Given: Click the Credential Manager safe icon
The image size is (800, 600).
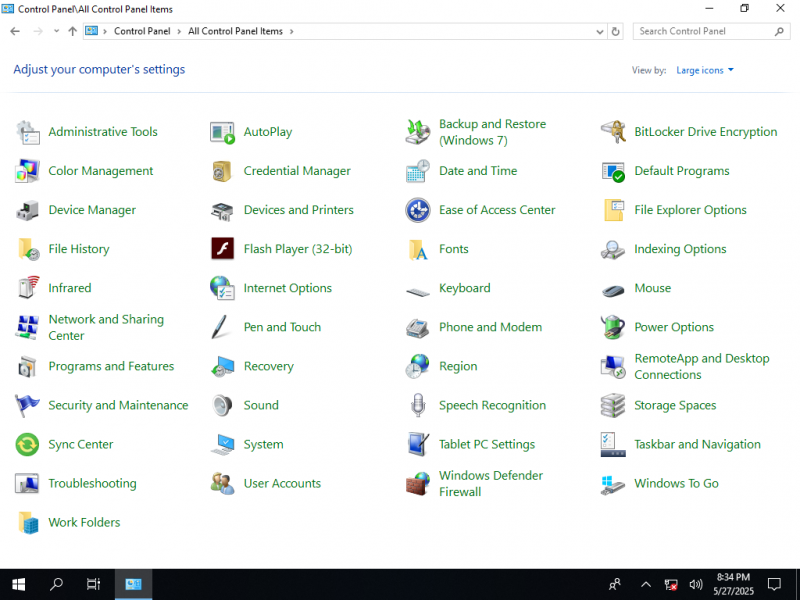Looking at the screenshot, I should pyautogui.click(x=222, y=171).
